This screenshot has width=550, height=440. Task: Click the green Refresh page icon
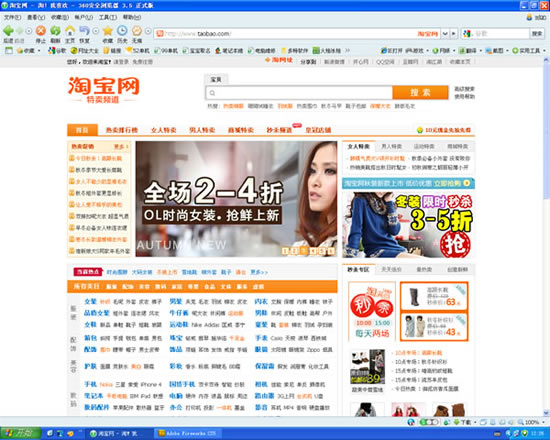pyautogui.click(x=55, y=31)
